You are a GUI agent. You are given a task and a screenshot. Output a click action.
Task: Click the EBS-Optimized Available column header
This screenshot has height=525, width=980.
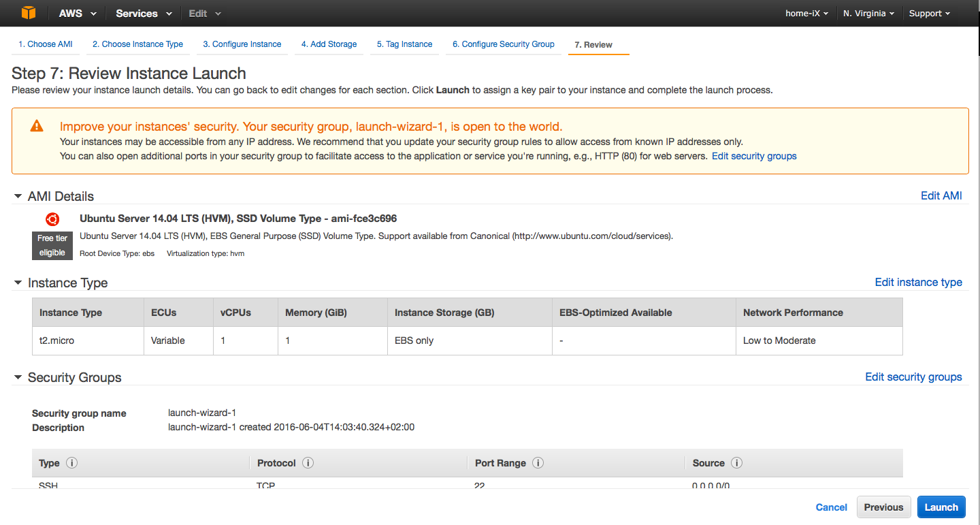click(644, 313)
